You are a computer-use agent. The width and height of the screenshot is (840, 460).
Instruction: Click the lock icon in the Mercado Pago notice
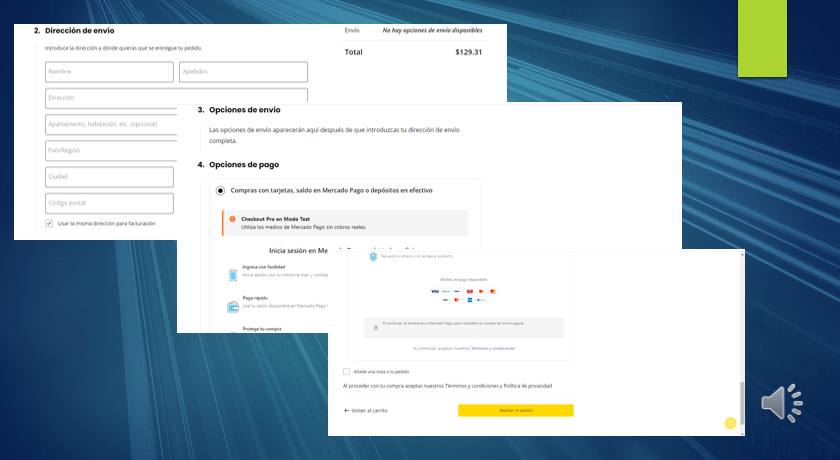pyautogui.click(x=376, y=327)
